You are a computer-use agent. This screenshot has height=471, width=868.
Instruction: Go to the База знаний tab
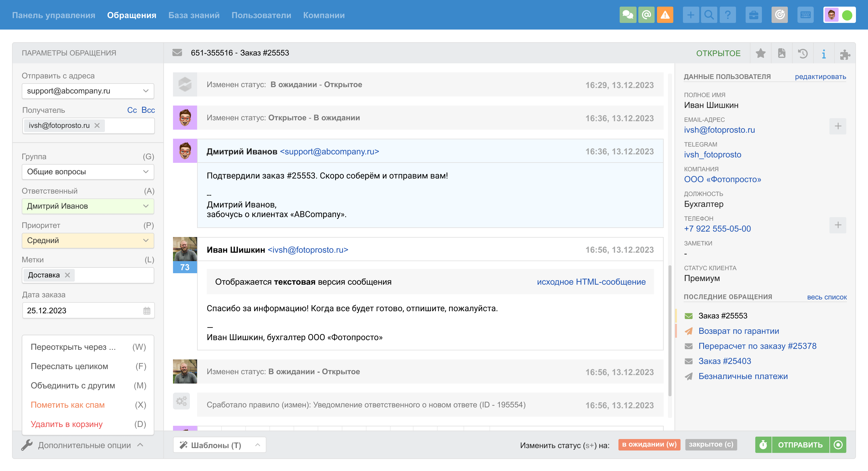(x=194, y=15)
